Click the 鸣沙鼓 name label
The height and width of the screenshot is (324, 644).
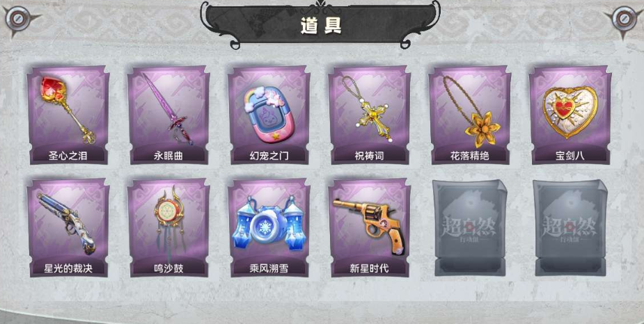pos(168,268)
